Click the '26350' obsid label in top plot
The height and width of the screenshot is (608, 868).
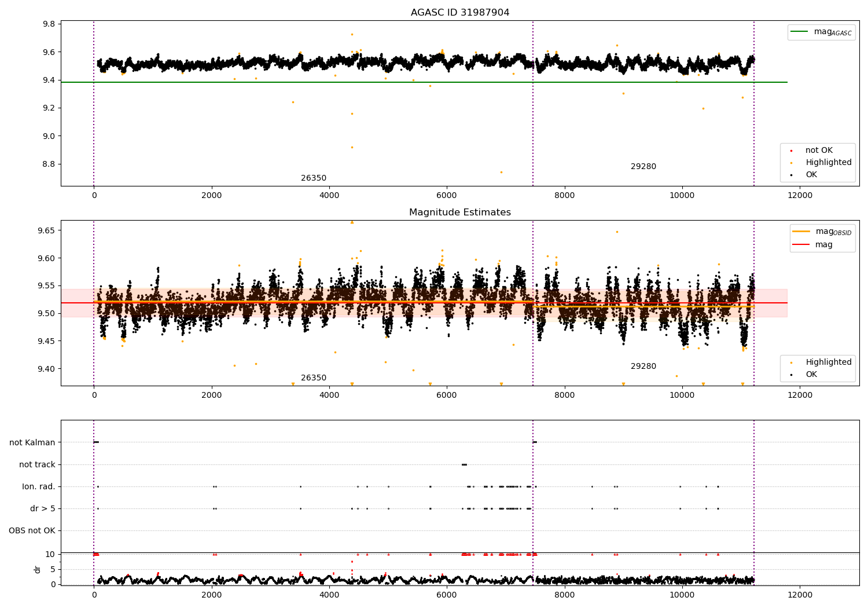(x=314, y=178)
